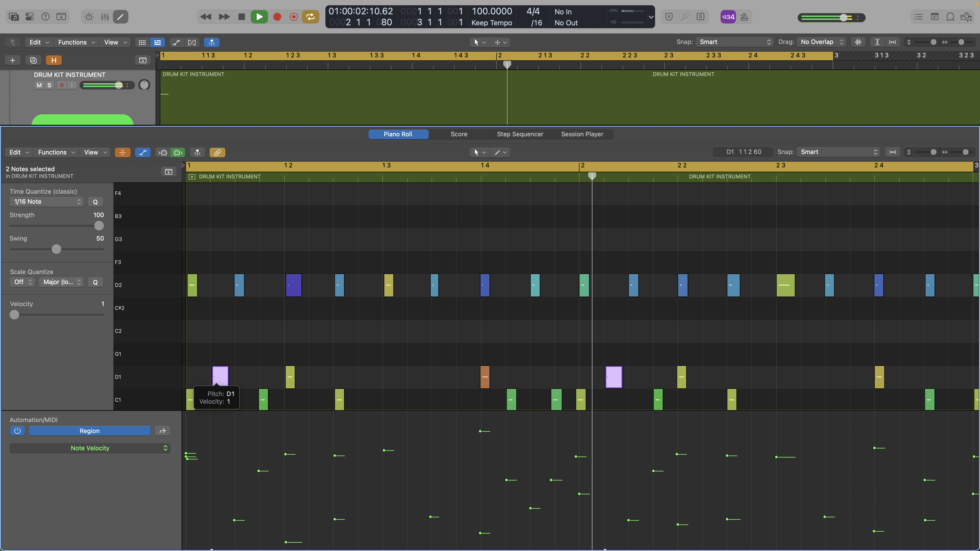The image size is (980, 551).
Task: Click the Rewind transport button
Action: (x=206, y=17)
